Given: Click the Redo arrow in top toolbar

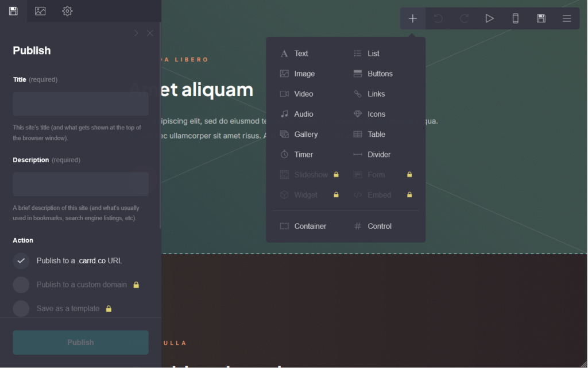Looking at the screenshot, I should (464, 18).
